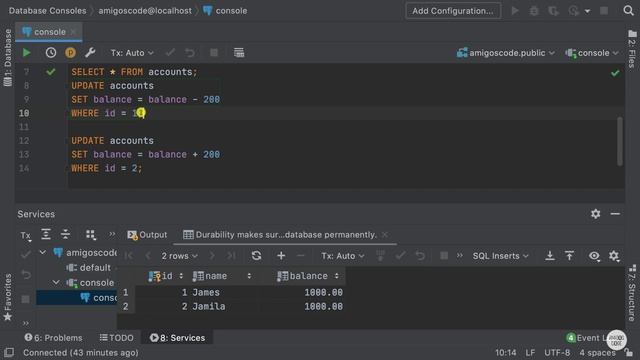Toggle the view eye icon in results
The image size is (640, 360).
[594, 256]
